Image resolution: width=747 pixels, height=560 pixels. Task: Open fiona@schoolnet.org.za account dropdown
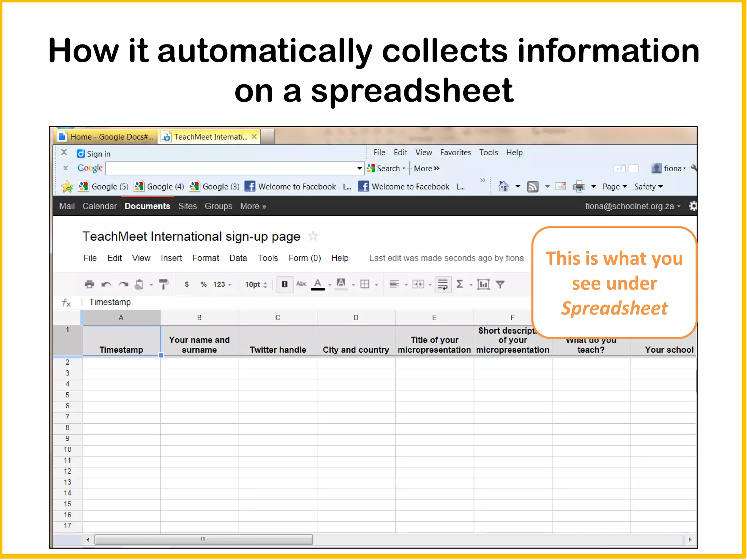click(x=633, y=206)
